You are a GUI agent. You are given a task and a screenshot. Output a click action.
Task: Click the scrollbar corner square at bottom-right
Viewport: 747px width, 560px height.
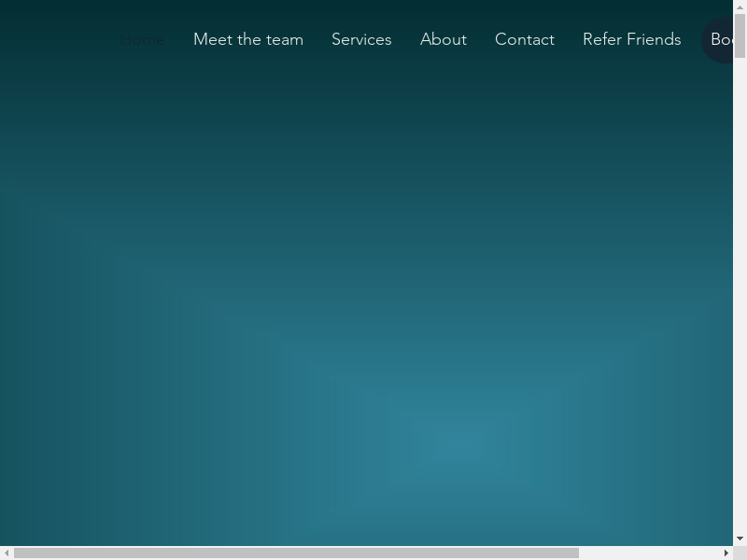740,553
